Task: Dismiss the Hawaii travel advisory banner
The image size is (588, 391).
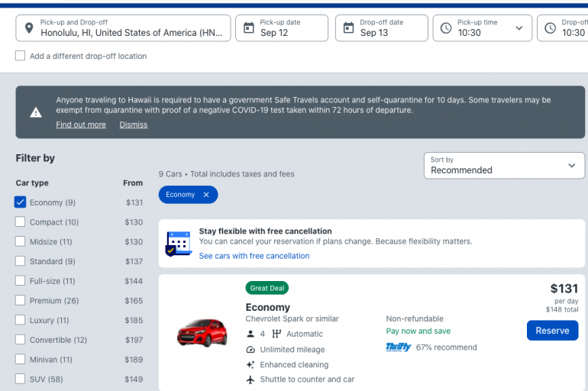Action: coord(134,124)
